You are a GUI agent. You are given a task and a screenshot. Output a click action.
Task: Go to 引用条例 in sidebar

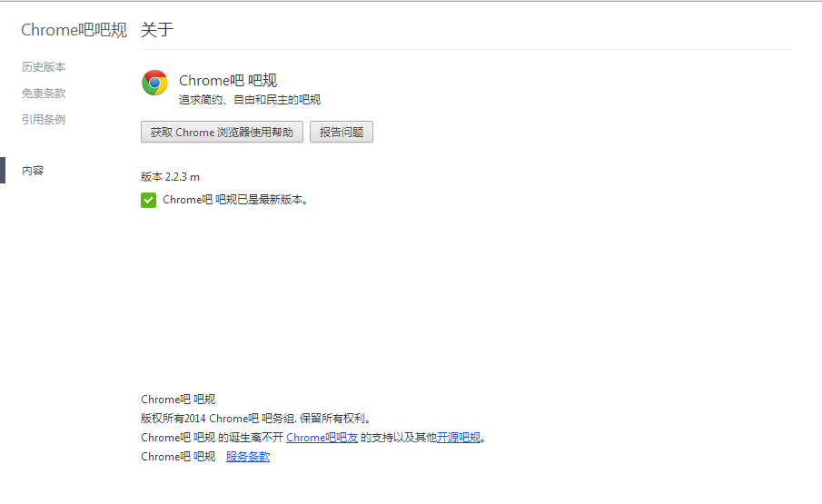pyautogui.click(x=44, y=120)
